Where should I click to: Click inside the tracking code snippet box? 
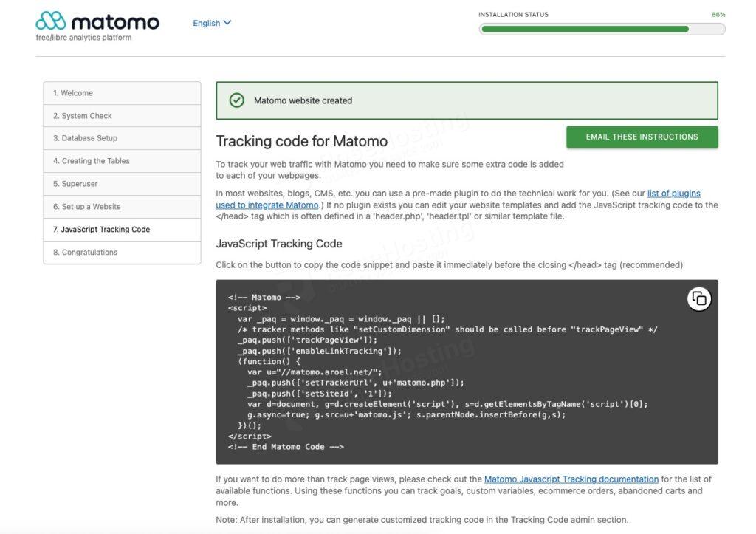467,372
